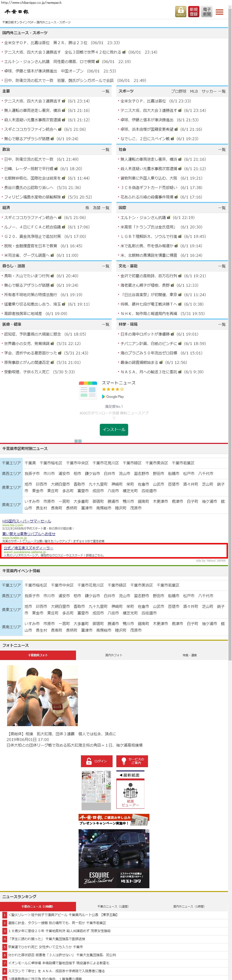This screenshot has height=980, width=232.
Task: Open HIS国内スーパーサマーセール ad link
Action: [27, 521]
